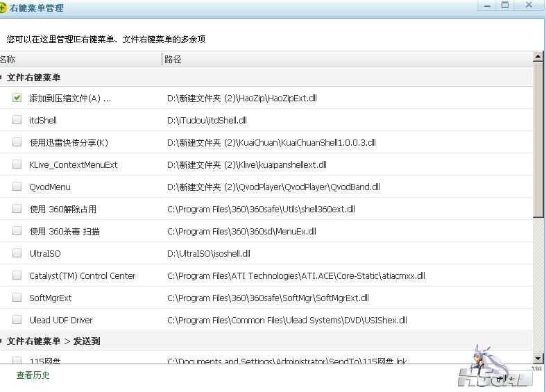The width and height of the screenshot is (546, 392).
Task: Select the QvodMenu name label
Action: (50, 187)
